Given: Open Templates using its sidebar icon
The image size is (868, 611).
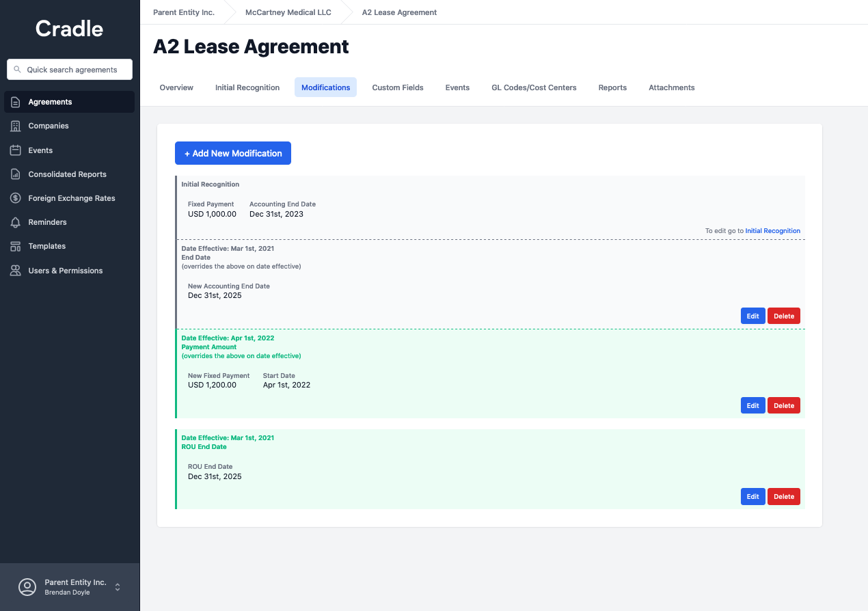Looking at the screenshot, I should tap(14, 245).
